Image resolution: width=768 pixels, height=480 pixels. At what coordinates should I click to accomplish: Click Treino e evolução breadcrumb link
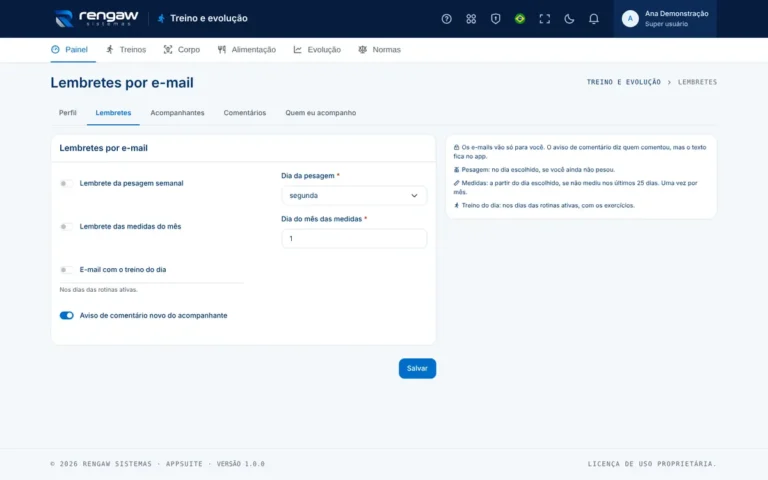tap(624, 82)
